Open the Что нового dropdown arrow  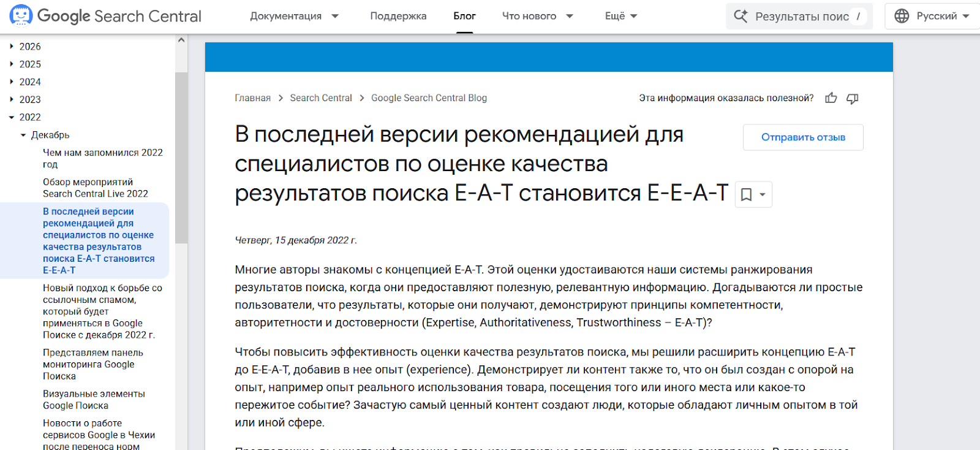pos(570,16)
